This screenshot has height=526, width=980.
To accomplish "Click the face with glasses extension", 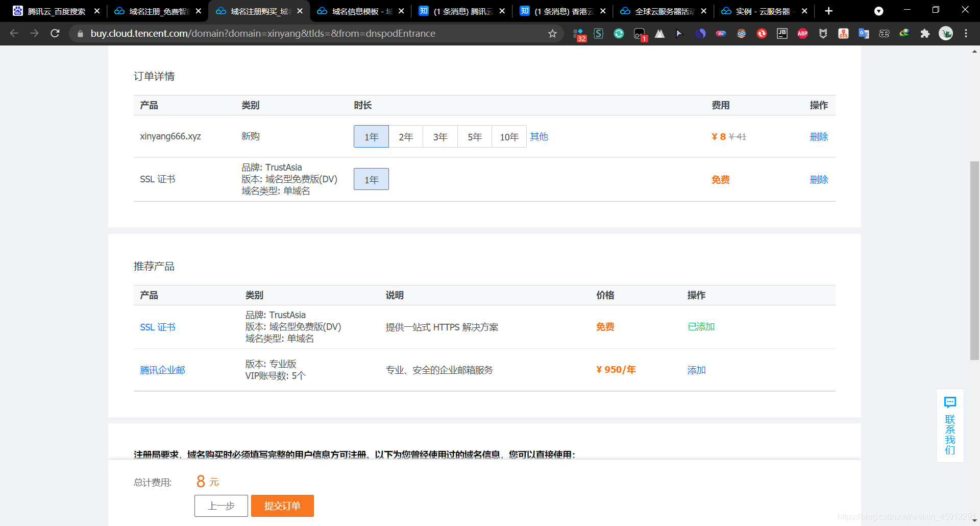I will (741, 34).
